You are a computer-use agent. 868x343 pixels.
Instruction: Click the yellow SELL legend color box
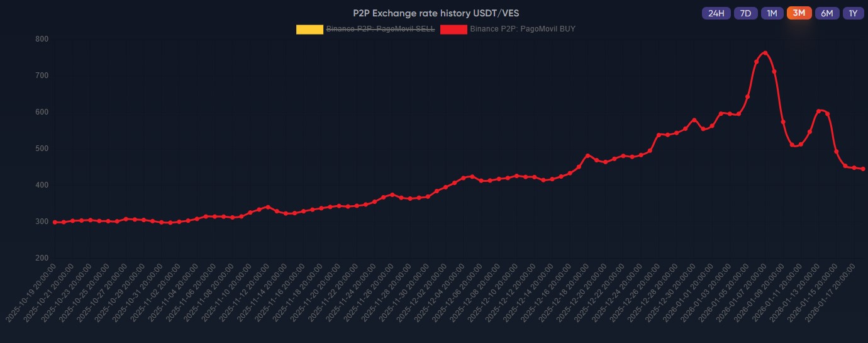tap(309, 29)
